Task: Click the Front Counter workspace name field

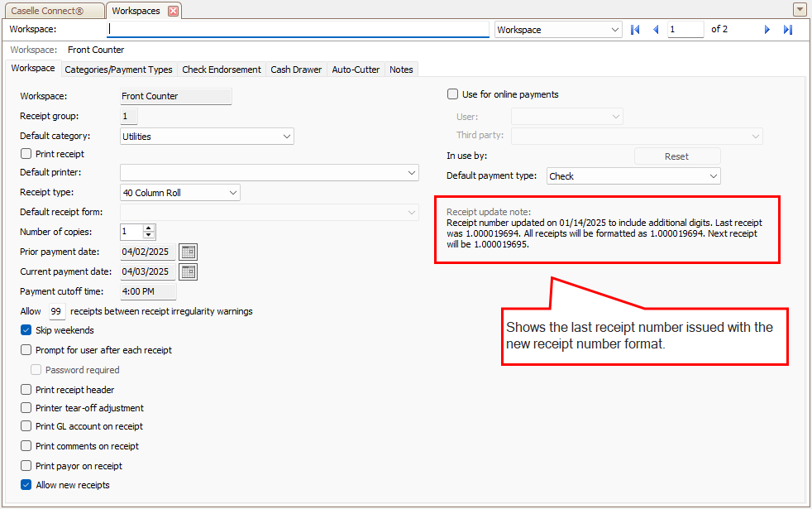Action: click(176, 96)
